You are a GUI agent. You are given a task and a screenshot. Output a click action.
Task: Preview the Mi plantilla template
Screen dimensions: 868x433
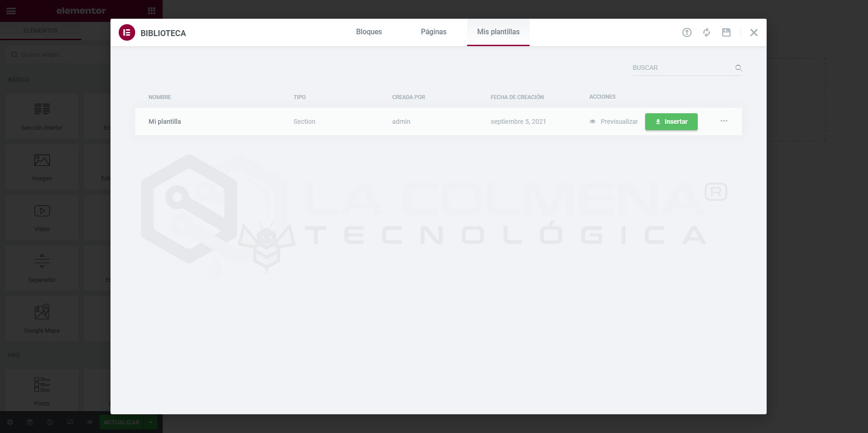point(614,121)
